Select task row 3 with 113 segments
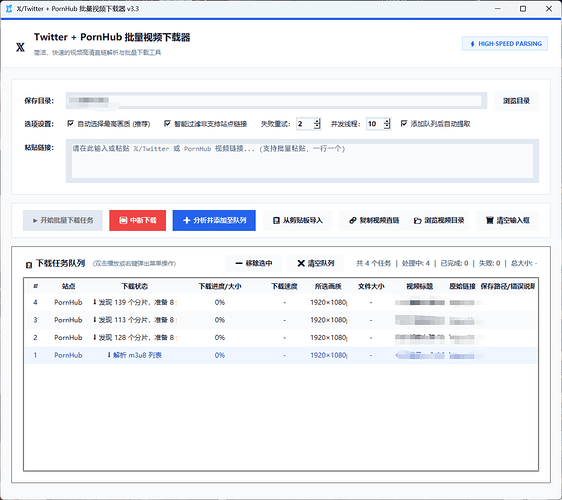This screenshot has height=500, width=562. click(281, 320)
